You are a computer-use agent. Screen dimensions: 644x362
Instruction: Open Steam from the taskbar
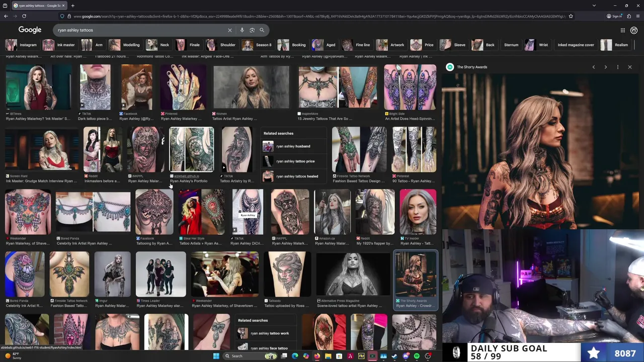[394, 356]
